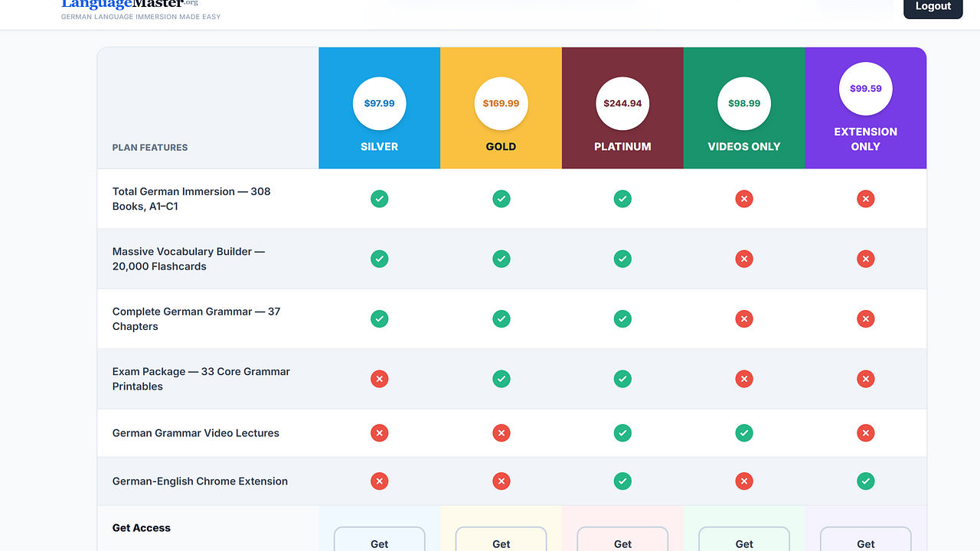Click the Get button under Platinum
This screenshot has height=551, width=980.
click(x=622, y=540)
